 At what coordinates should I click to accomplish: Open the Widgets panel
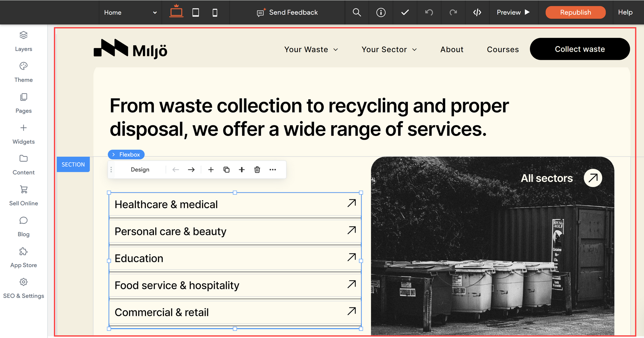click(23, 134)
